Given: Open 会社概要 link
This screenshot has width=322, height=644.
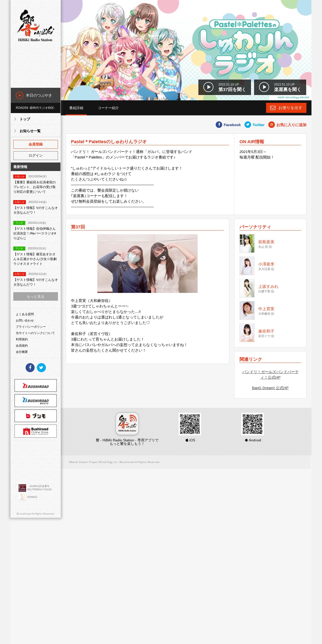Looking at the screenshot, I should 22,352.
